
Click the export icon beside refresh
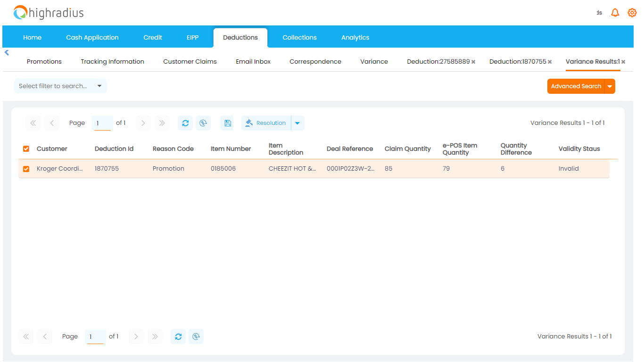[x=203, y=123]
